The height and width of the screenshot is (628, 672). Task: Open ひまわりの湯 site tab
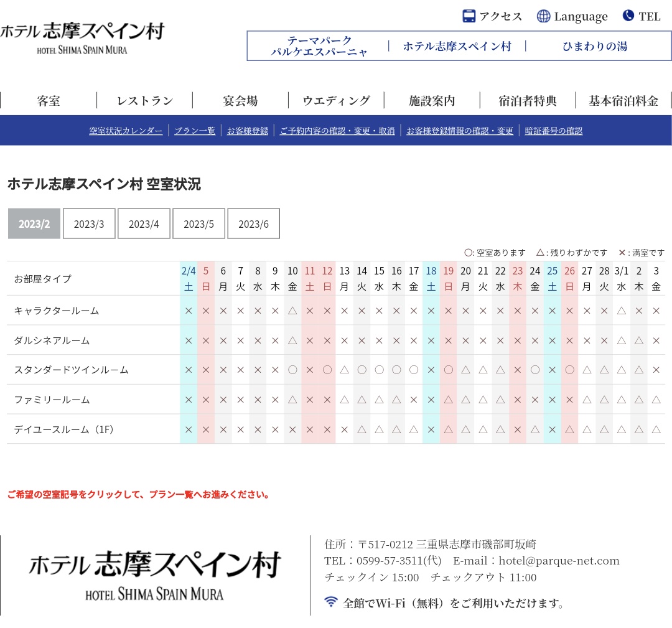595,46
